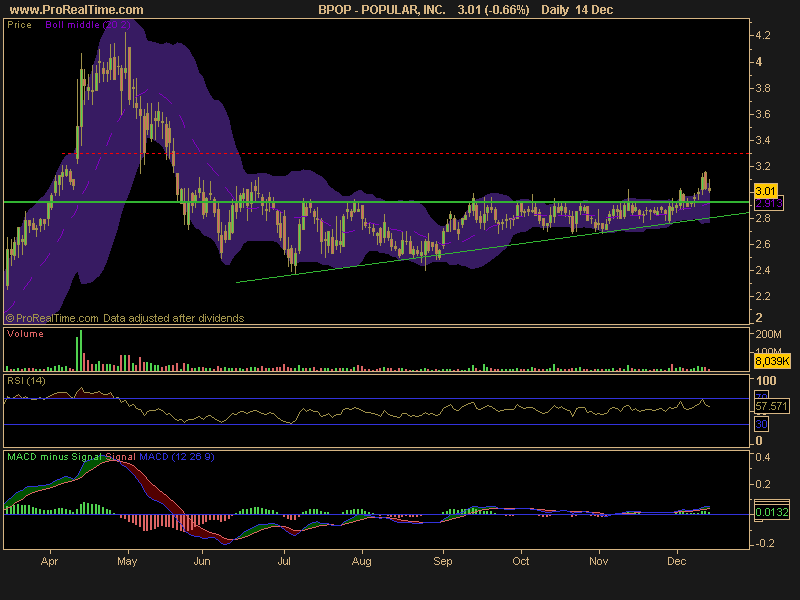The height and width of the screenshot is (600, 800).
Task: Click the tall green April volume spike
Action: (x=80, y=351)
